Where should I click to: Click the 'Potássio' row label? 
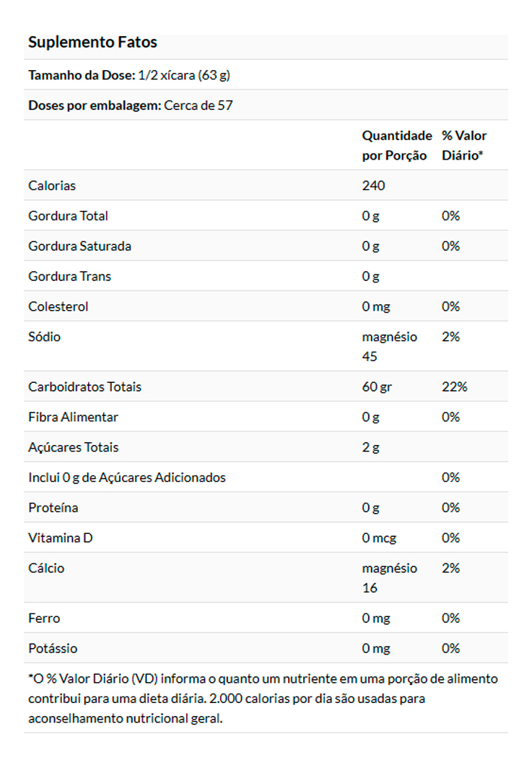click(x=53, y=649)
